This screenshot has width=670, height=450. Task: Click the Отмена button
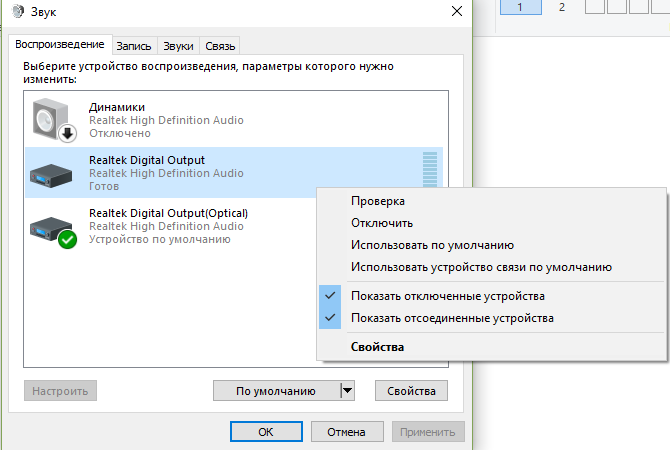(x=347, y=432)
